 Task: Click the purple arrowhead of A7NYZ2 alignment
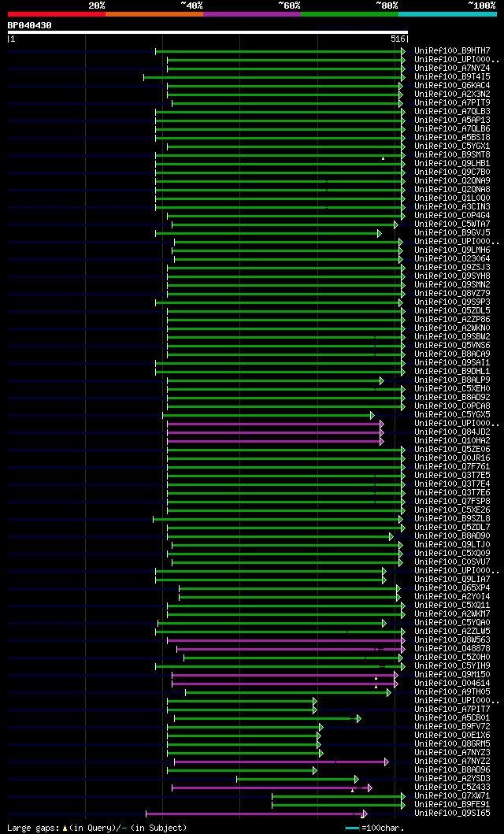tap(387, 762)
